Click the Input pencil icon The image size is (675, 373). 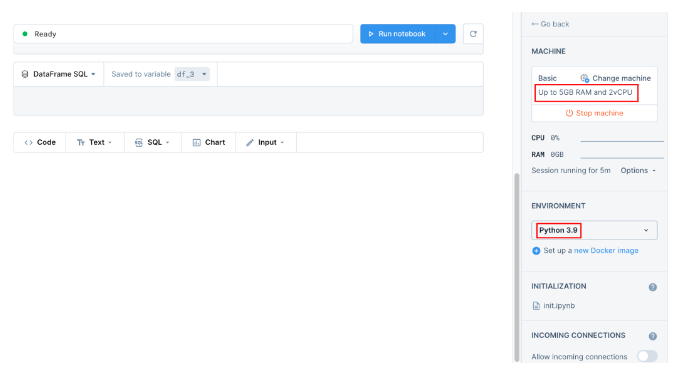[250, 143]
